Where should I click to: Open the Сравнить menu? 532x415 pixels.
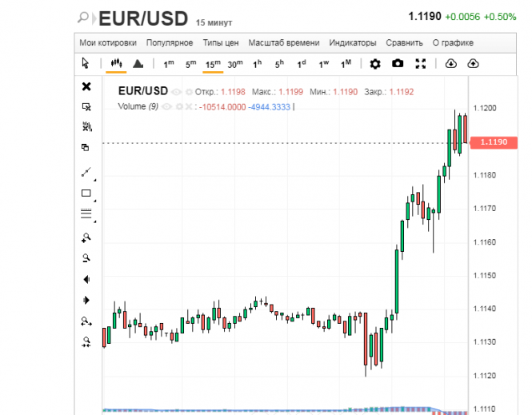[x=405, y=42]
